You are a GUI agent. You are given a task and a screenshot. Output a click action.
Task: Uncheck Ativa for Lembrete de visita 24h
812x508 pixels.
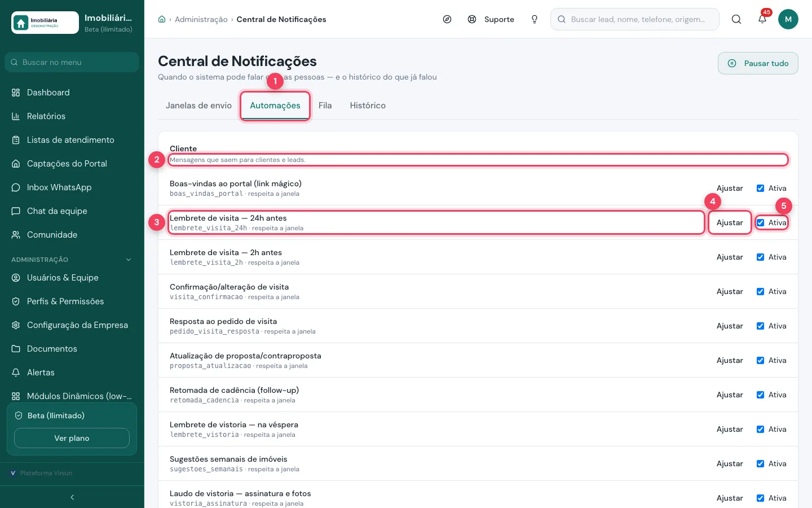coord(760,223)
